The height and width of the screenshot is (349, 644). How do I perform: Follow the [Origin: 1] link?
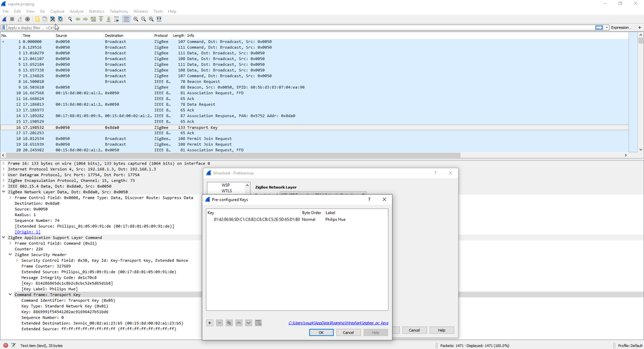pyautogui.click(x=28, y=232)
